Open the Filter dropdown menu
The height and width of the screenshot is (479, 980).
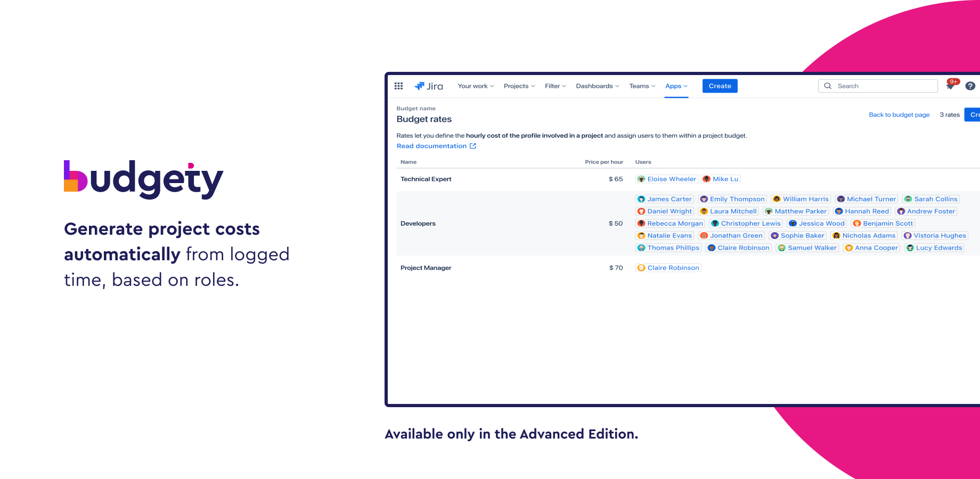556,86
